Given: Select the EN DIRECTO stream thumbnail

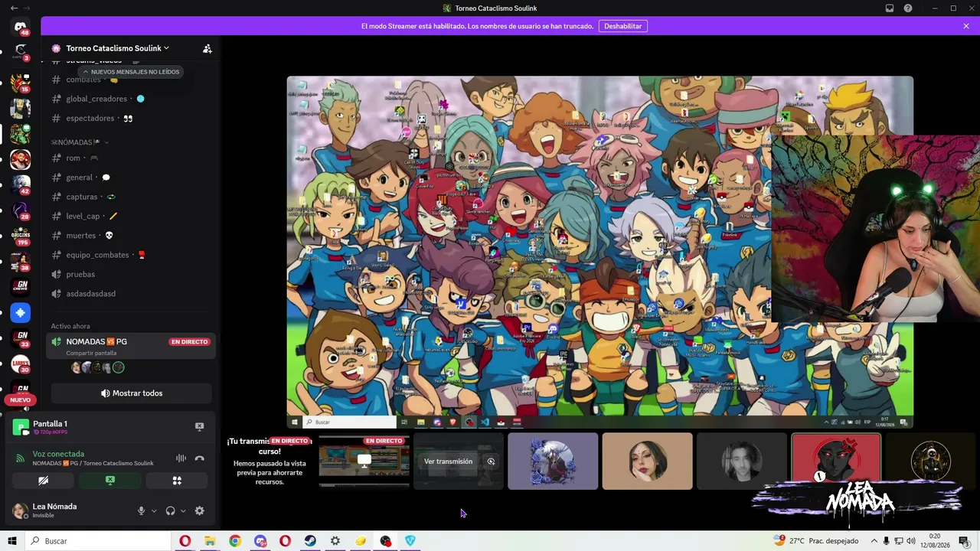Looking at the screenshot, I should [x=364, y=461].
